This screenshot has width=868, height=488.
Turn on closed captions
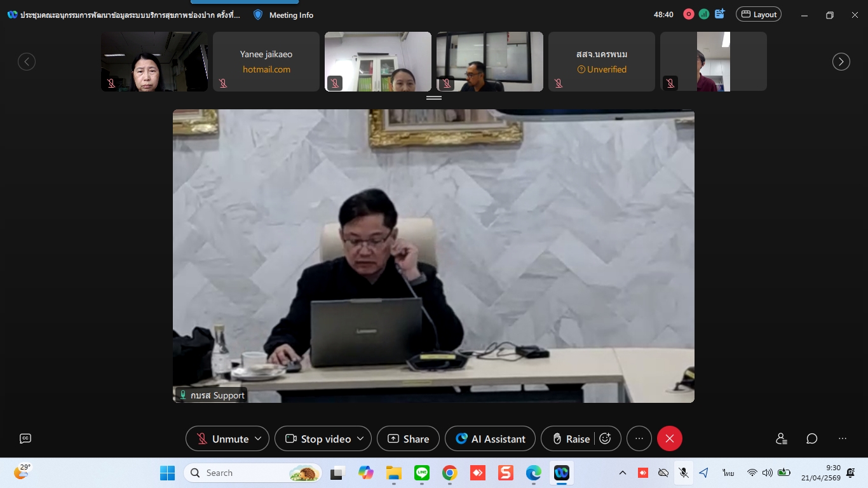(x=25, y=438)
